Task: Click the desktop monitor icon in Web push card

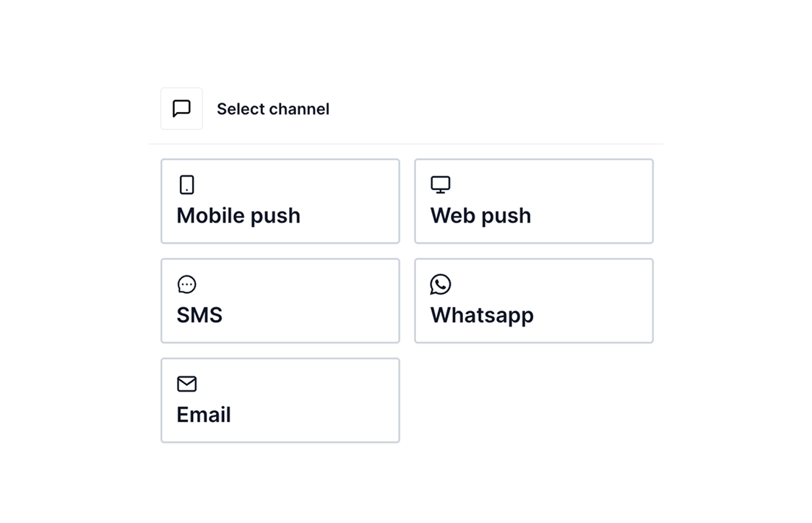Action: (x=441, y=185)
